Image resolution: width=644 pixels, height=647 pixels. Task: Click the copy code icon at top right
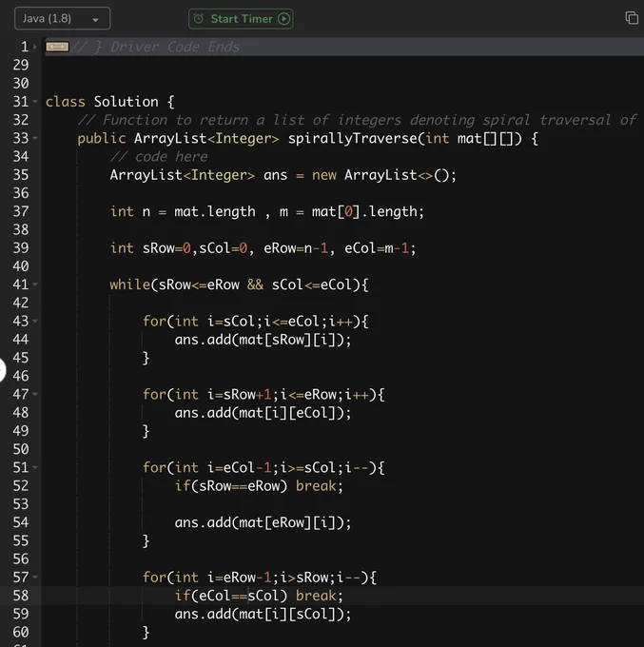[x=632, y=18]
